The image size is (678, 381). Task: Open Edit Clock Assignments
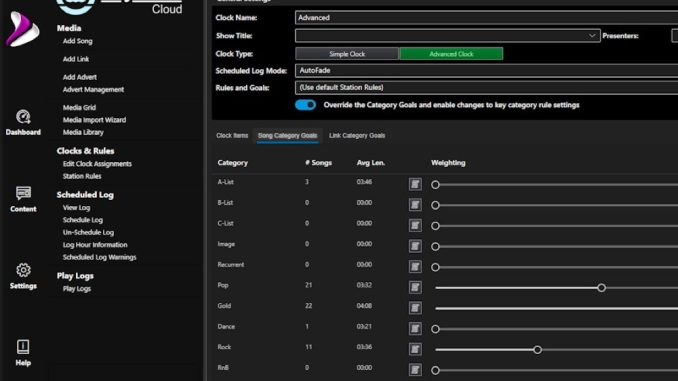97,164
